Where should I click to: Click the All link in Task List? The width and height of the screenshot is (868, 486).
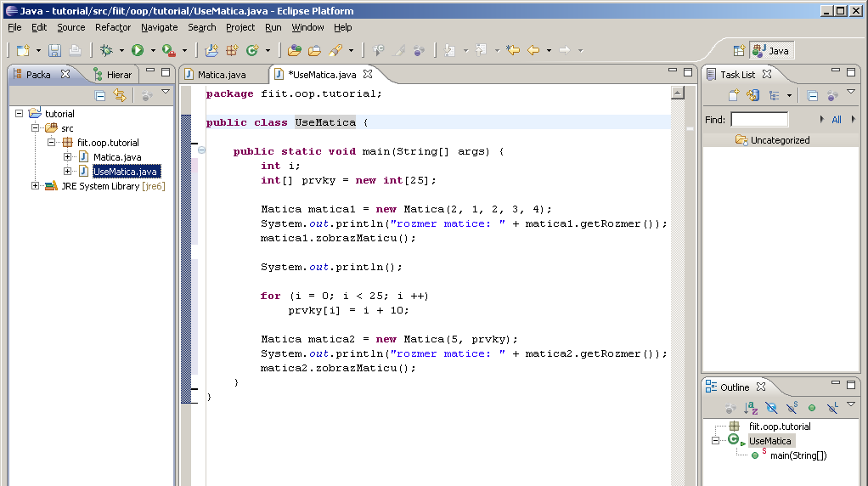(x=837, y=120)
